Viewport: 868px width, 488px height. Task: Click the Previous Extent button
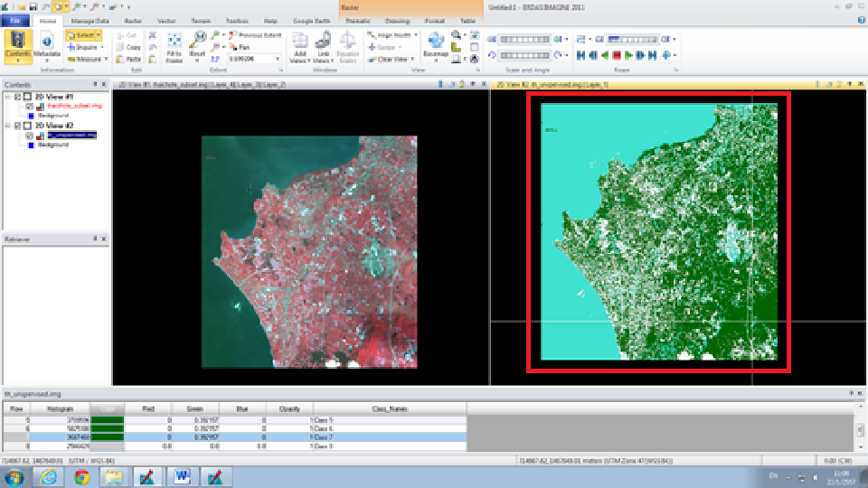(256, 34)
